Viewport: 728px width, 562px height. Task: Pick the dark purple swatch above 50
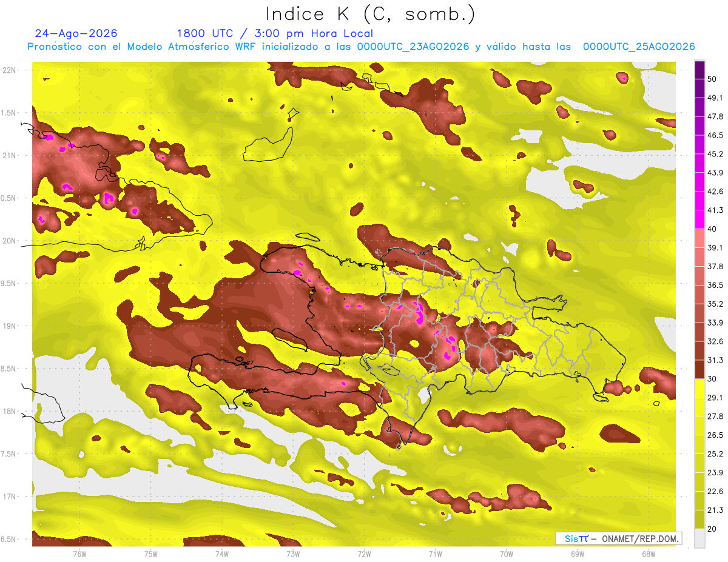[699, 70]
